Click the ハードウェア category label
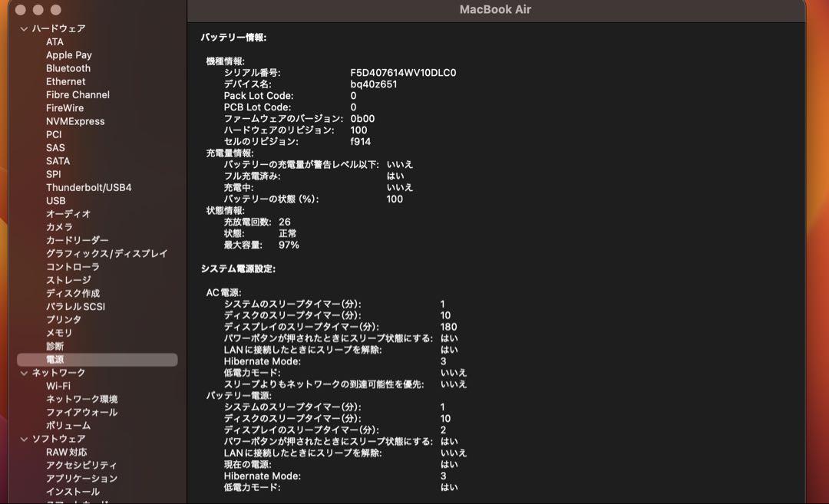 (x=58, y=28)
